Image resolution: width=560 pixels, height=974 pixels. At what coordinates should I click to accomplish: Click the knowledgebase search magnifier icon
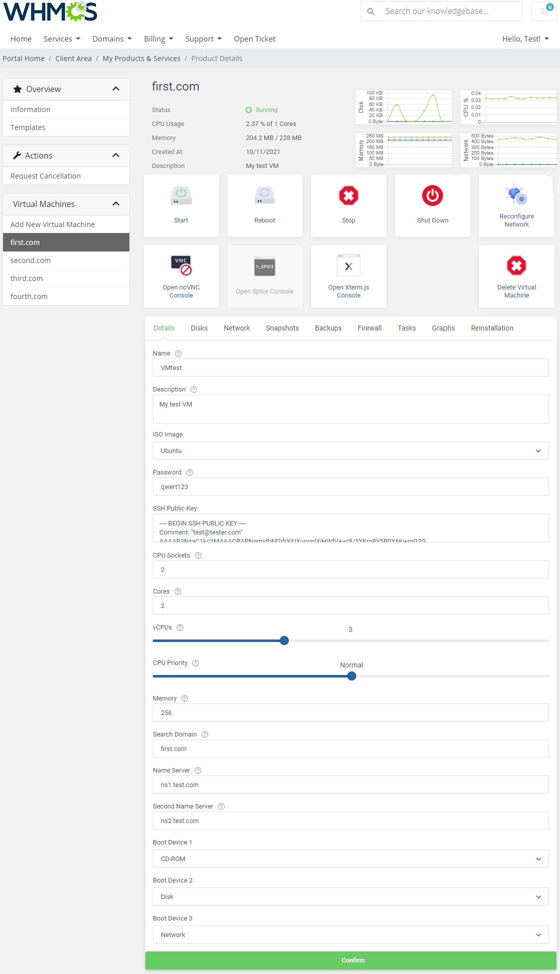pos(371,11)
